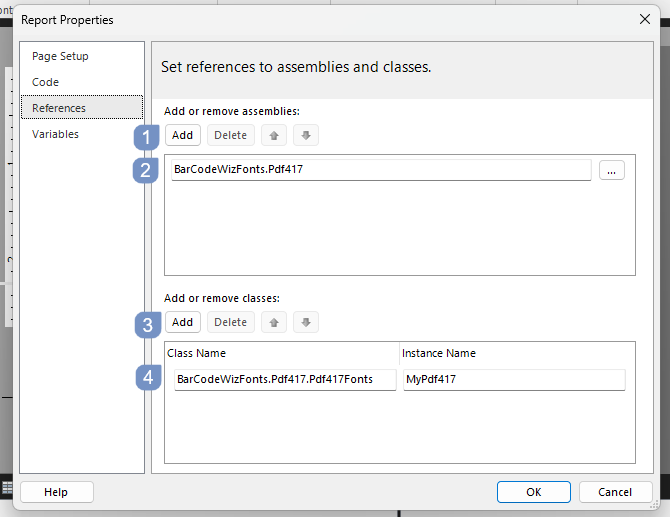
Task: Move class up with arrow icon
Action: (x=274, y=322)
